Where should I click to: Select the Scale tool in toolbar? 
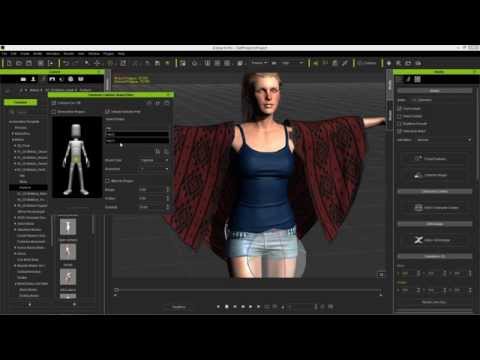(x=123, y=63)
